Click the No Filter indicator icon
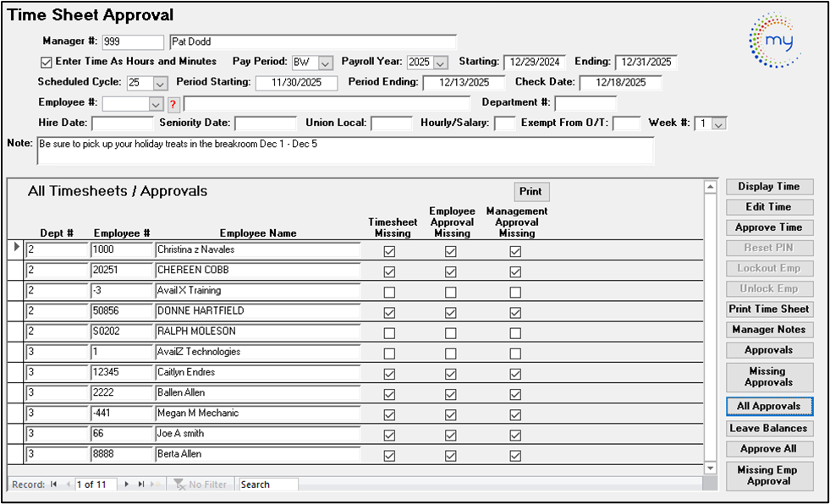The width and height of the screenshot is (830, 504). pos(179,485)
